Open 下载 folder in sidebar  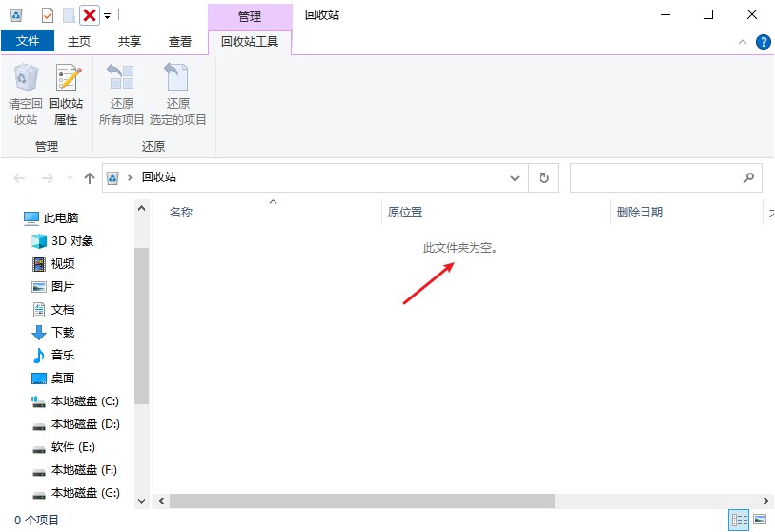[52, 332]
